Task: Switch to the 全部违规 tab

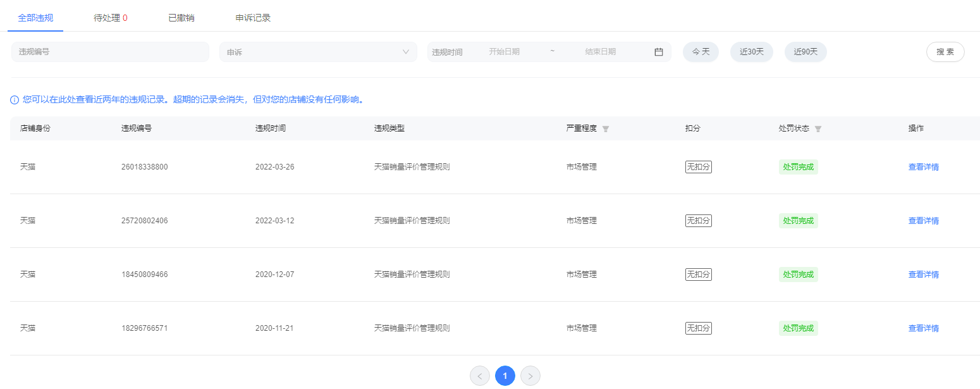Action: pos(35,18)
